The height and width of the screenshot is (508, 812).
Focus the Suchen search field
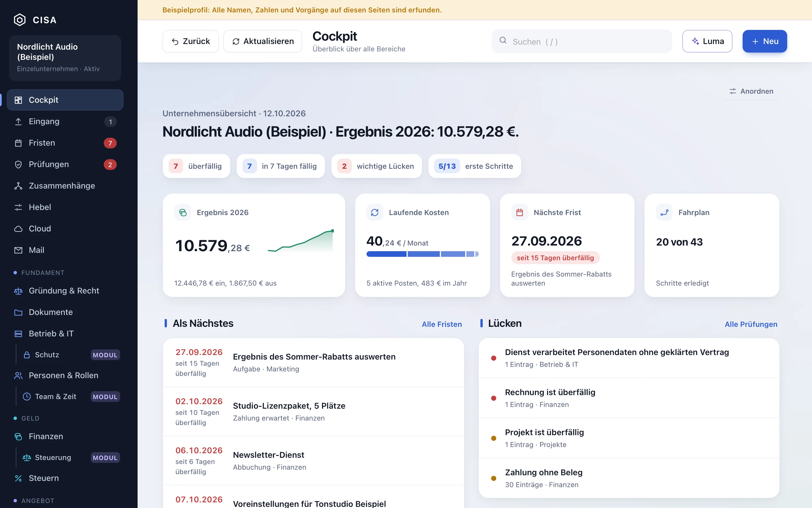pyautogui.click(x=582, y=41)
